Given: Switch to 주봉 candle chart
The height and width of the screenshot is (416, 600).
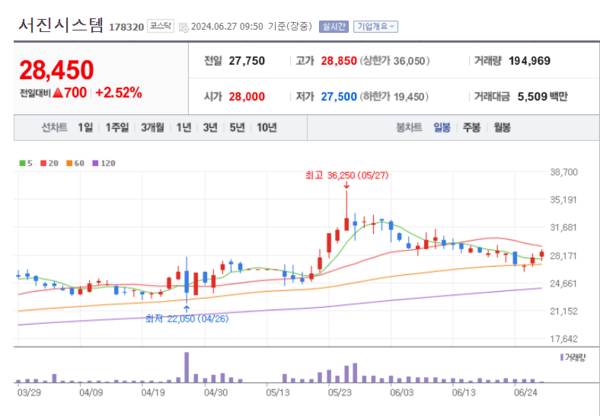Looking at the screenshot, I should [471, 127].
